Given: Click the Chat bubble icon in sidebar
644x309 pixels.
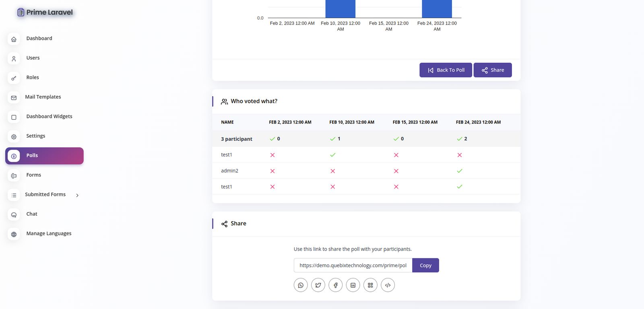Looking at the screenshot, I should click(x=14, y=215).
